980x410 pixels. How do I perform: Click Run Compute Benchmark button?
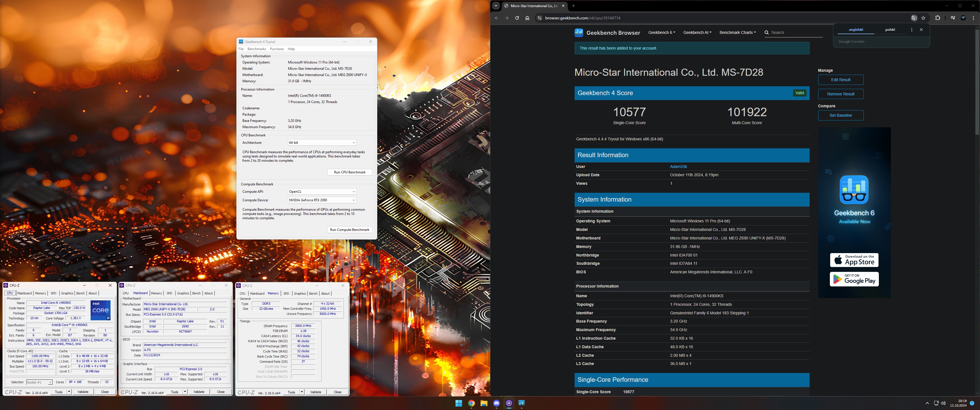350,230
